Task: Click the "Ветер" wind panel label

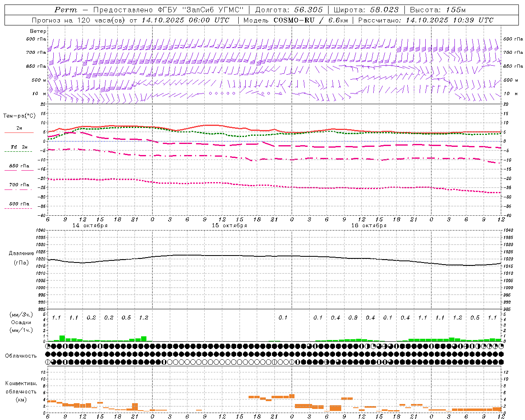Action: pos(38,31)
